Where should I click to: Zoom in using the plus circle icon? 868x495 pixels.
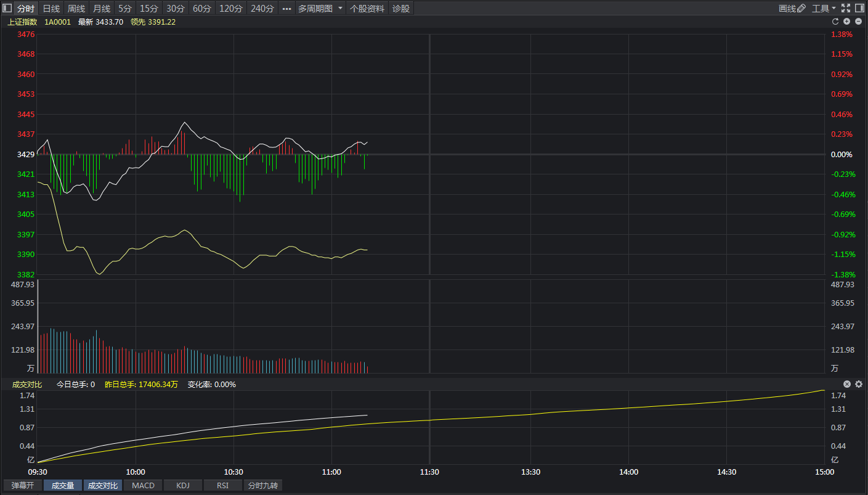point(847,22)
